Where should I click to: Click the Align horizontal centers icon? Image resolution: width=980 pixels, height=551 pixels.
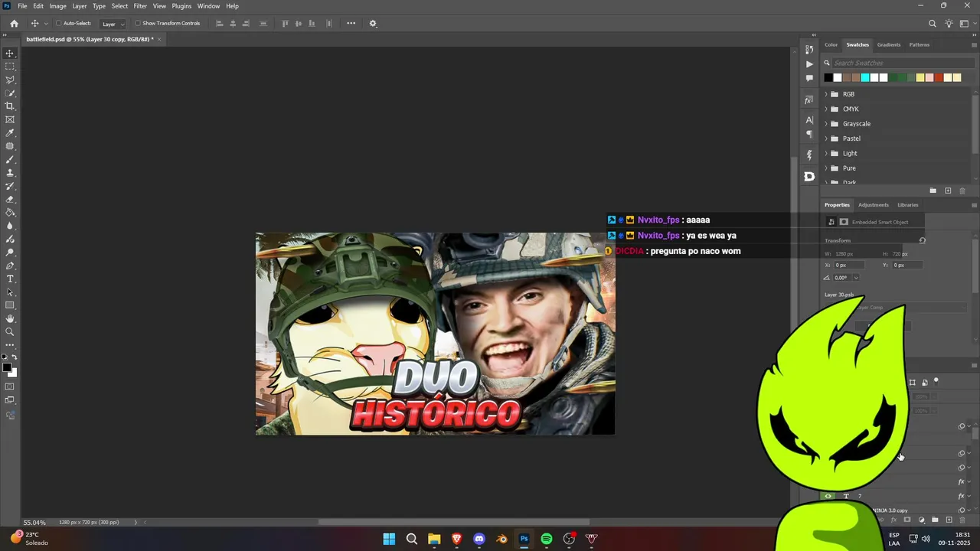tap(233, 24)
